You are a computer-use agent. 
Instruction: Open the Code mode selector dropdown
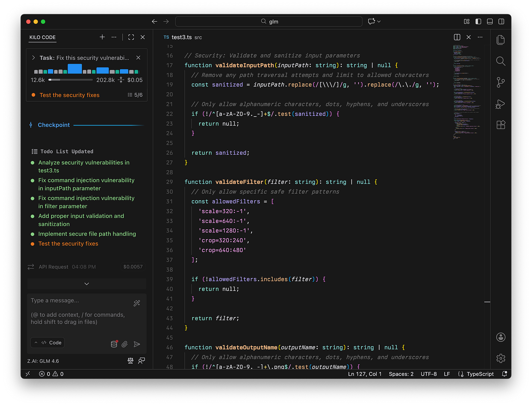tap(48, 343)
